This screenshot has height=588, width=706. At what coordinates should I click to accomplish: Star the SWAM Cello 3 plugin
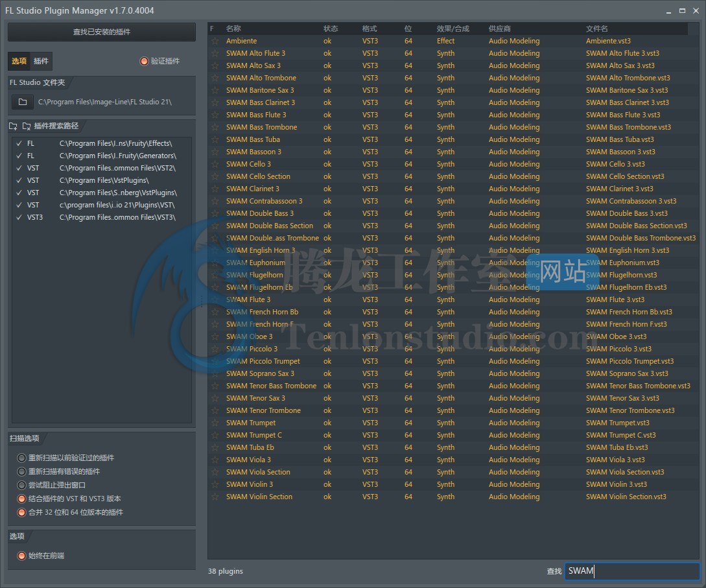[x=215, y=164]
